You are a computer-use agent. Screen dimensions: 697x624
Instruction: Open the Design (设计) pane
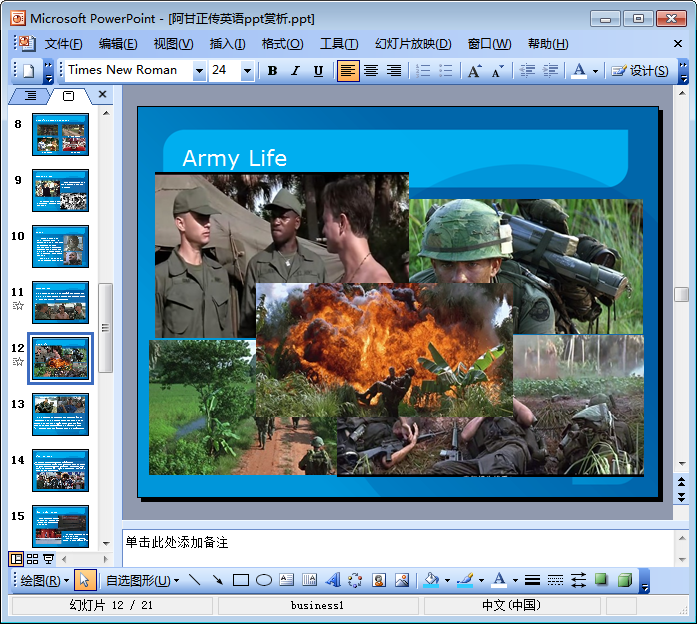639,71
